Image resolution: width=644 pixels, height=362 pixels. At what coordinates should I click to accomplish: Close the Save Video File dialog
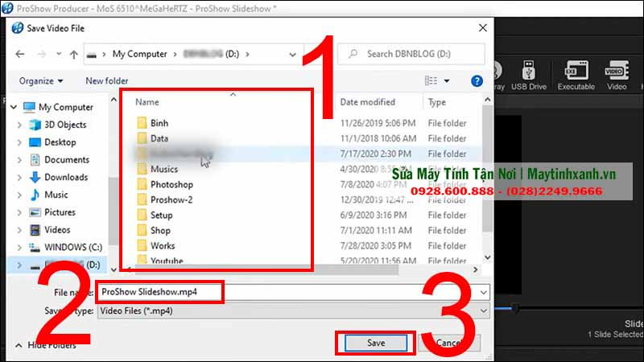482,28
